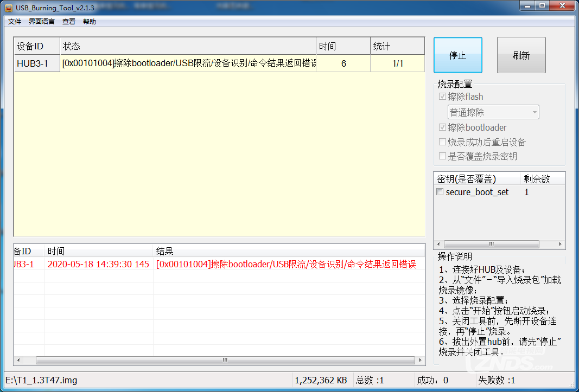Click the USB Burning Tool title bar icon
This screenshot has width=579, height=392.
pos(9,8)
